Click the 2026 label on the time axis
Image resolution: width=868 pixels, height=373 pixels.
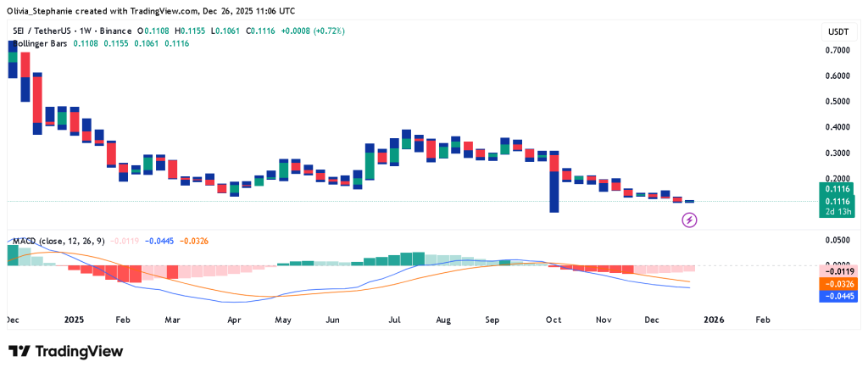click(715, 320)
